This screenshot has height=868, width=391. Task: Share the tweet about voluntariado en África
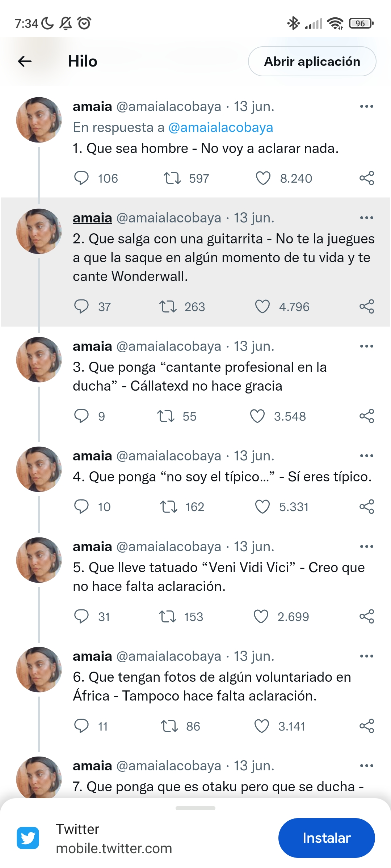[366, 726]
